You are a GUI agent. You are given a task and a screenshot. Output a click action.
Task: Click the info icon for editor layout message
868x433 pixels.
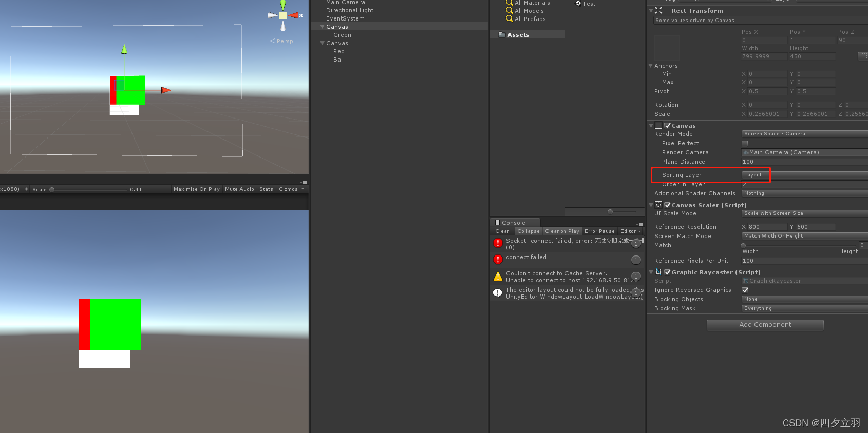[498, 293]
